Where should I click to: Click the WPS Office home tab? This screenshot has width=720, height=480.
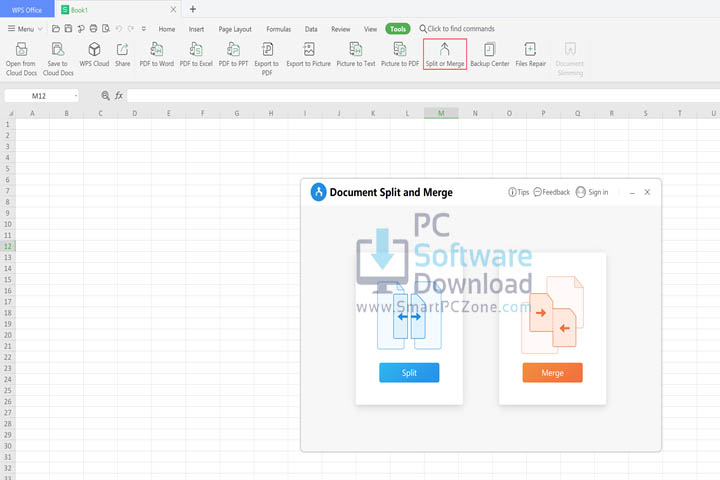coord(27,9)
